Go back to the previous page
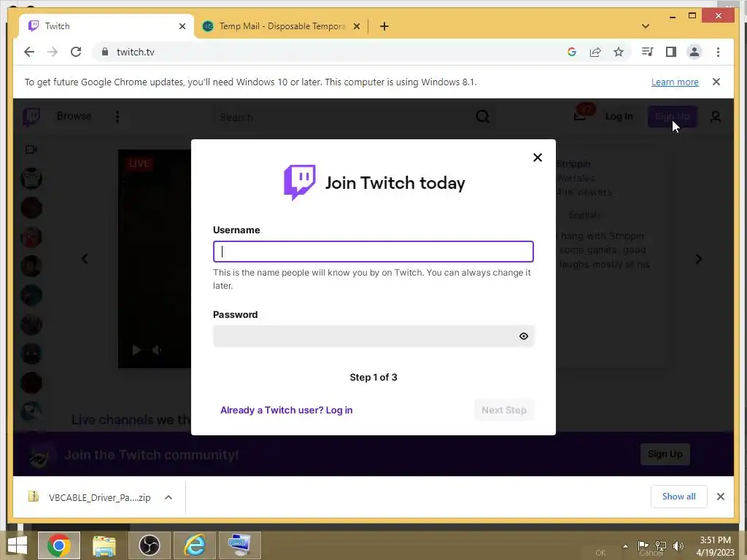Screen dimensions: 747x560 pyautogui.click(x=29, y=52)
